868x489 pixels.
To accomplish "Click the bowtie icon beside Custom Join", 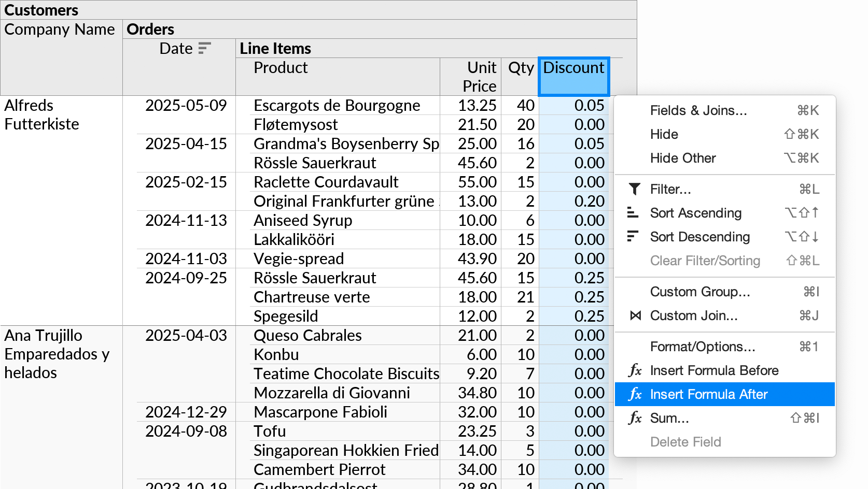I will 635,315.
